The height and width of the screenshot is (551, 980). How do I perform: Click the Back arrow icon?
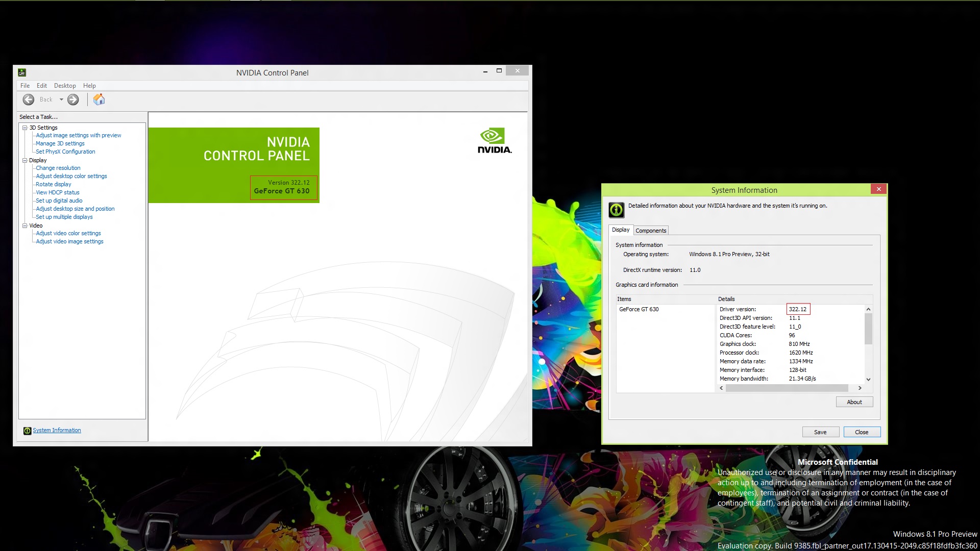(x=29, y=99)
